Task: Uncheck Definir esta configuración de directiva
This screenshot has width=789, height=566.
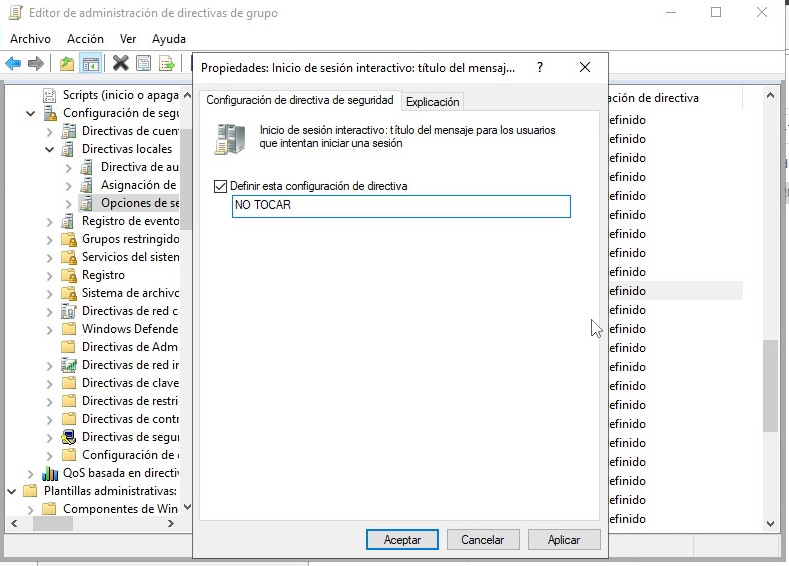Action: pyautogui.click(x=221, y=186)
